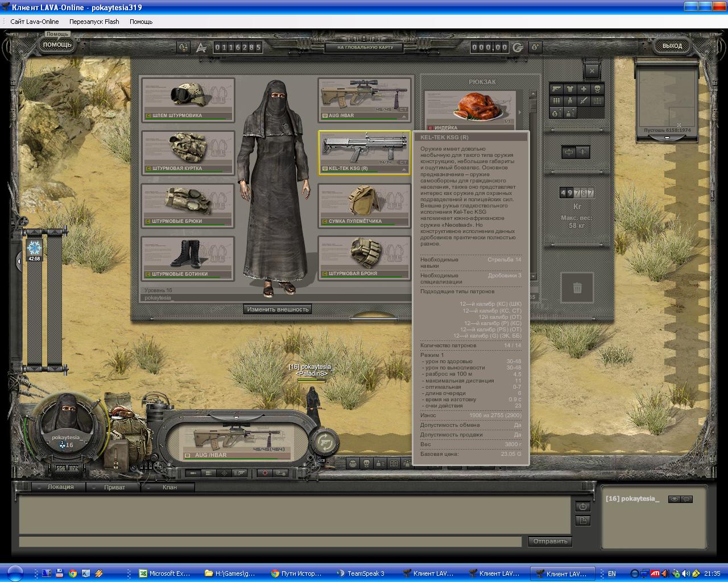Switch to the Локация chat tab

tap(60, 487)
